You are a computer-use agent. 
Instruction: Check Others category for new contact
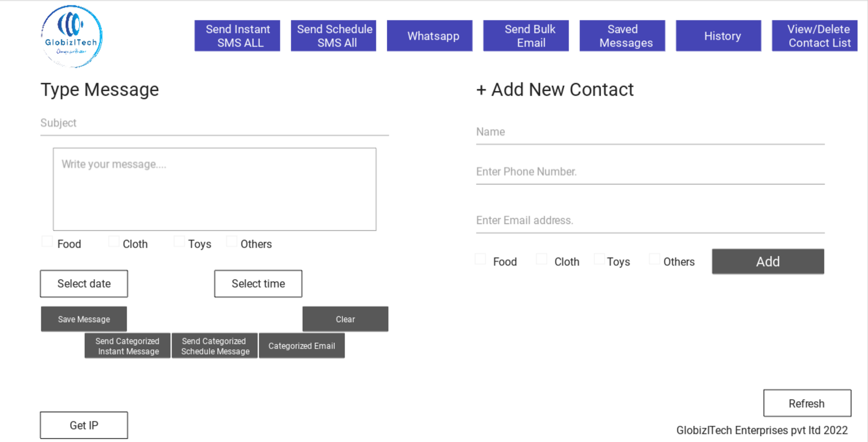tap(655, 259)
